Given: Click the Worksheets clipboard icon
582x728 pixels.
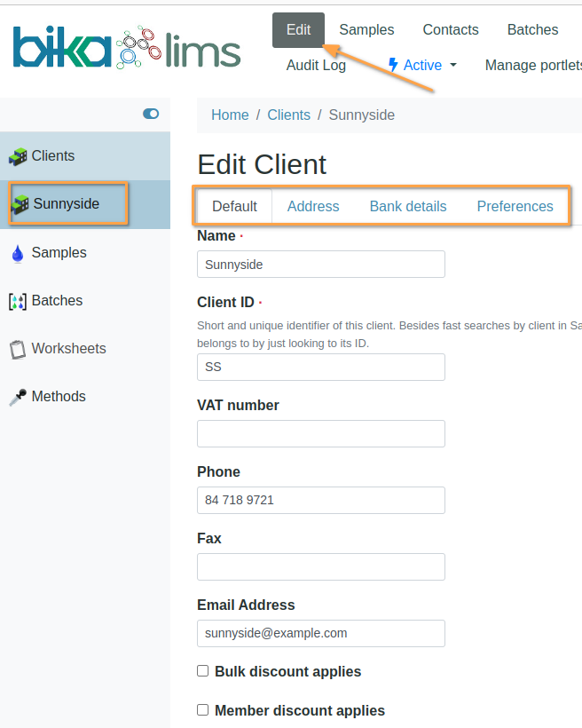Looking at the screenshot, I should coord(18,349).
